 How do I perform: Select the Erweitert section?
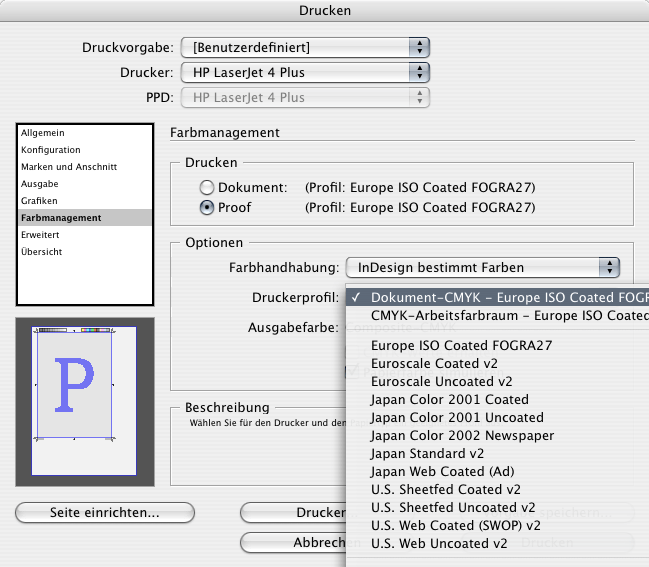coord(41,235)
